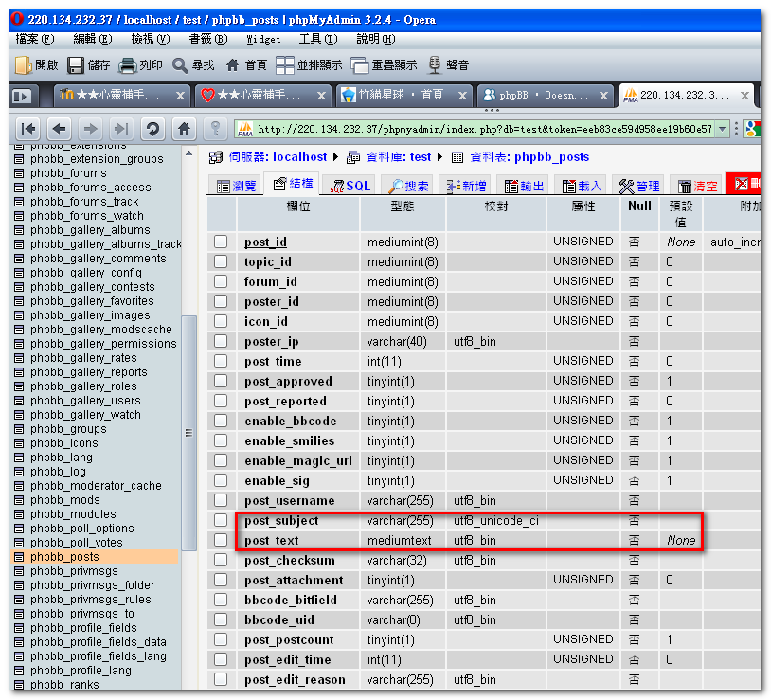Screen dimensions: 771x700
Task: Click the Voice microphone icon
Action: tap(434, 65)
